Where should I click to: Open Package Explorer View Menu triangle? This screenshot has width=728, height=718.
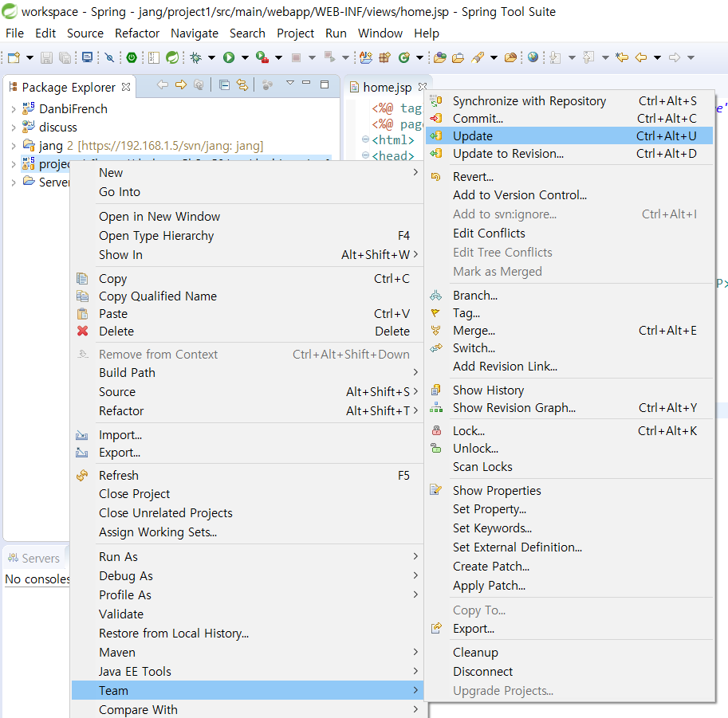click(x=290, y=83)
